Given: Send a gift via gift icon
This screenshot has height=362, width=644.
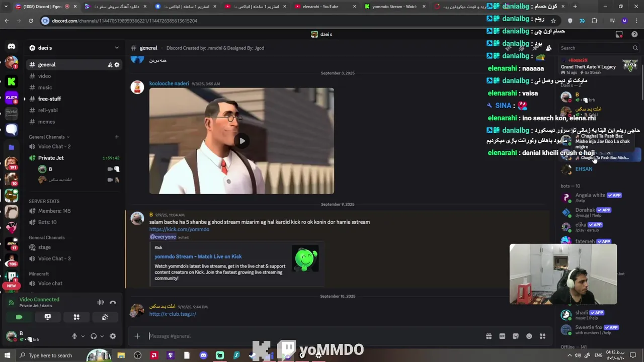Looking at the screenshot, I should pyautogui.click(x=489, y=336).
